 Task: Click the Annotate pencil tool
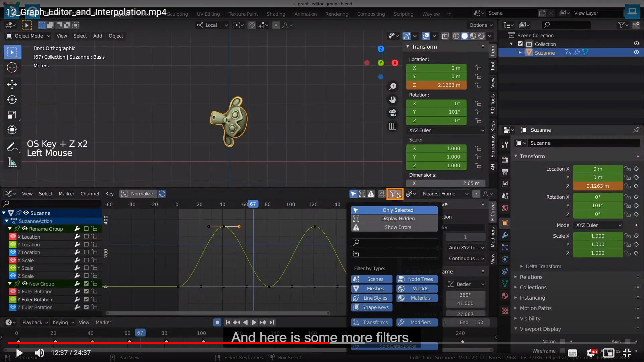tap(11, 147)
